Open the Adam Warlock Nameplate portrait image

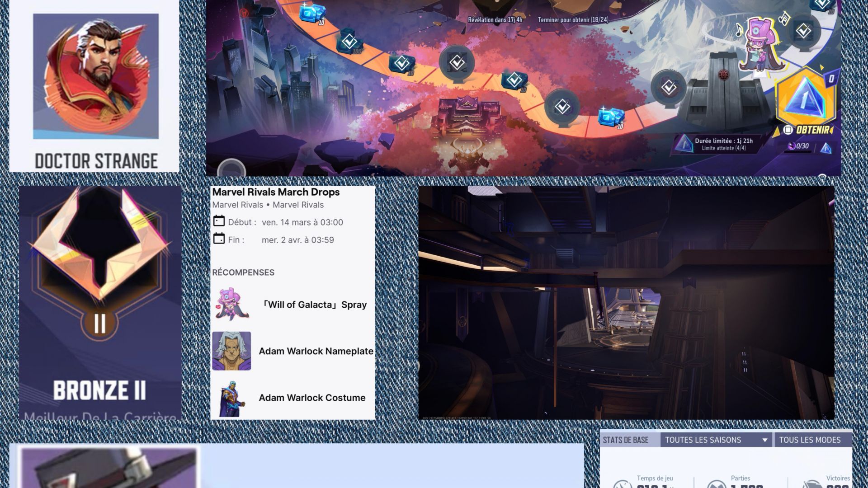coord(231,351)
